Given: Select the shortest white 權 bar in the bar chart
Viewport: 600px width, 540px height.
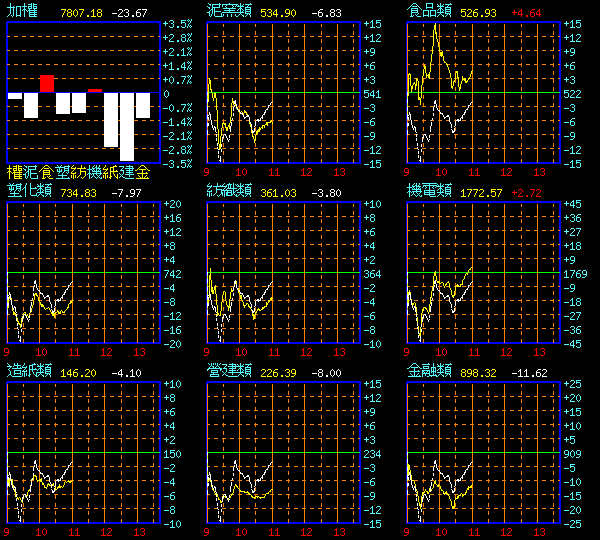Looking at the screenshot, I should (x=15, y=96).
